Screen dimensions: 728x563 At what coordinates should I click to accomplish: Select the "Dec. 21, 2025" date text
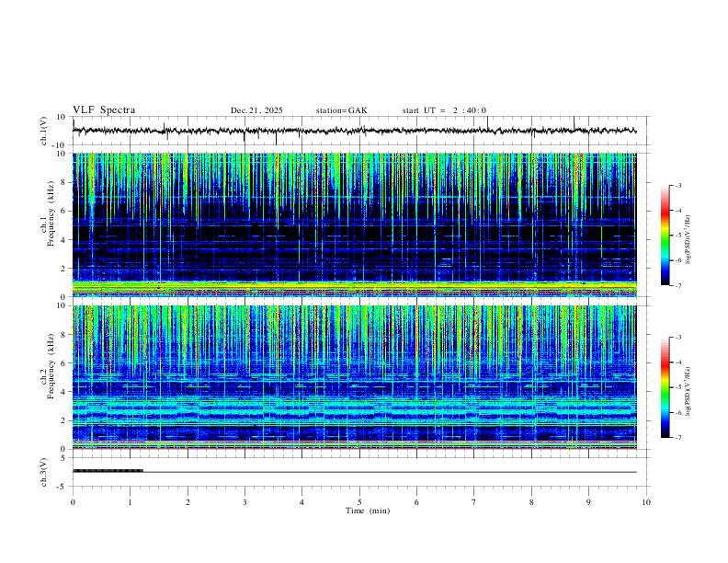[x=256, y=110]
